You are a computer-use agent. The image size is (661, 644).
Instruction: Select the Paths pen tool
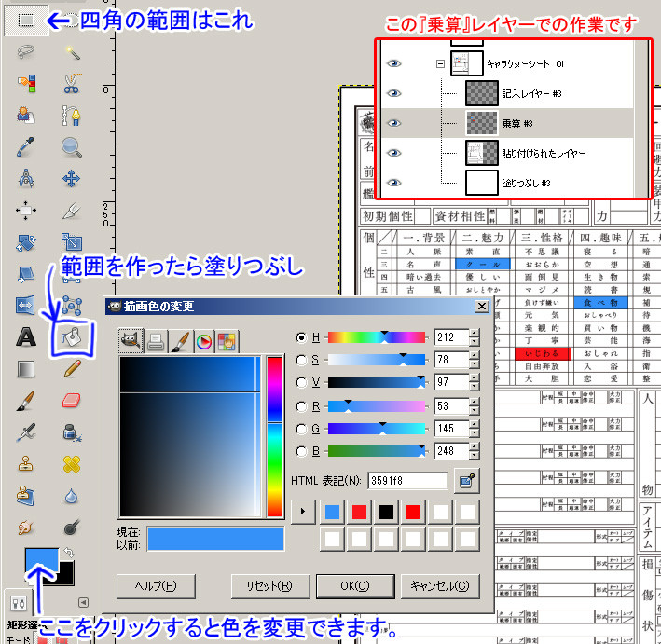pos(72,115)
